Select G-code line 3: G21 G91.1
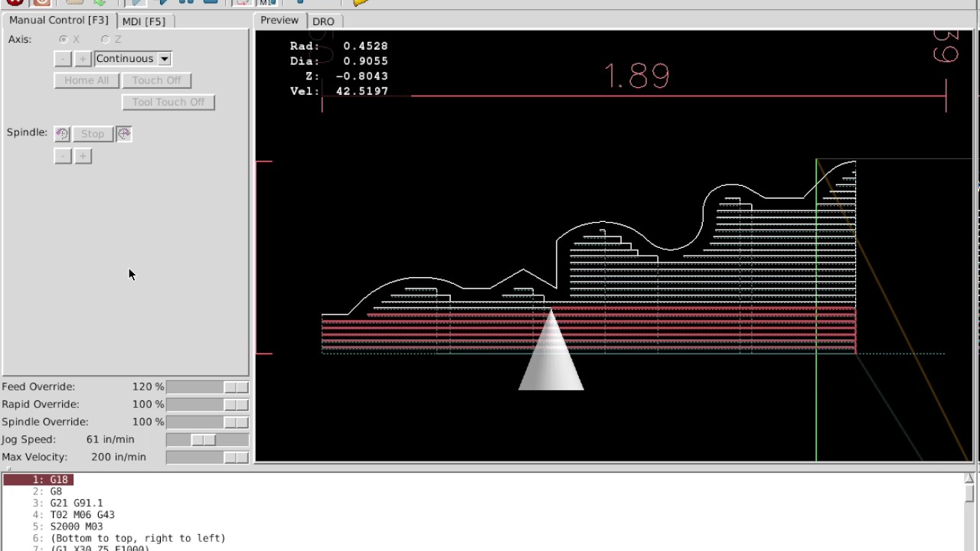 67,504
